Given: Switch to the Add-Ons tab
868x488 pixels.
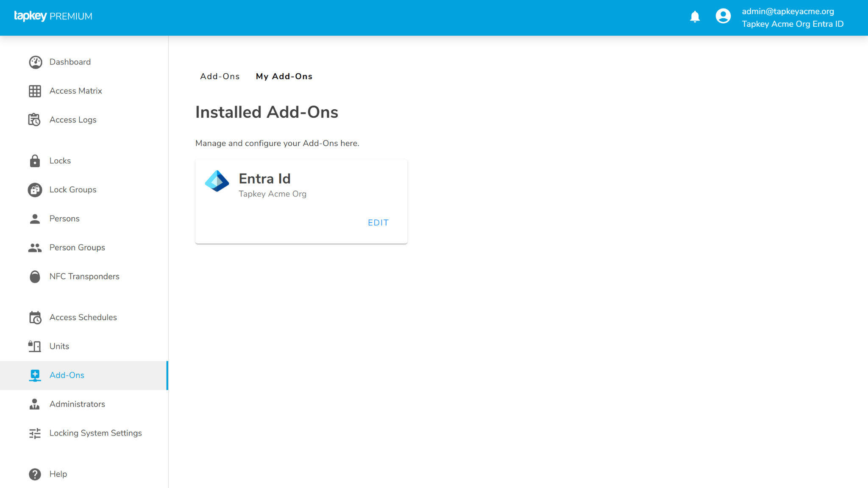Looking at the screenshot, I should (220, 77).
